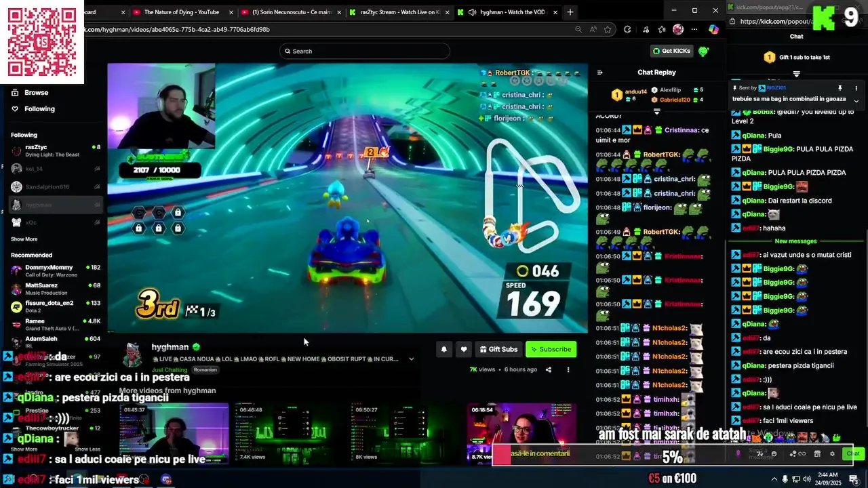868x488 pixels.
Task: Activate the Read Aloud icon in address bar
Action: click(593, 29)
